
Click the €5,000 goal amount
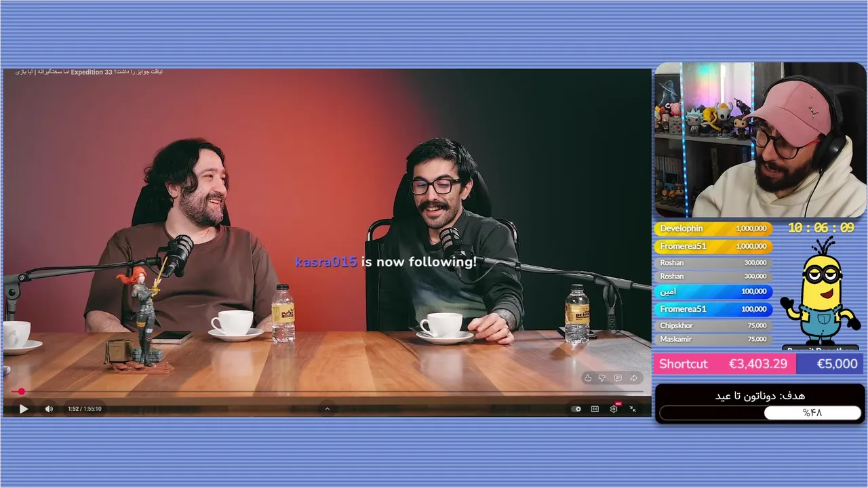point(837,364)
